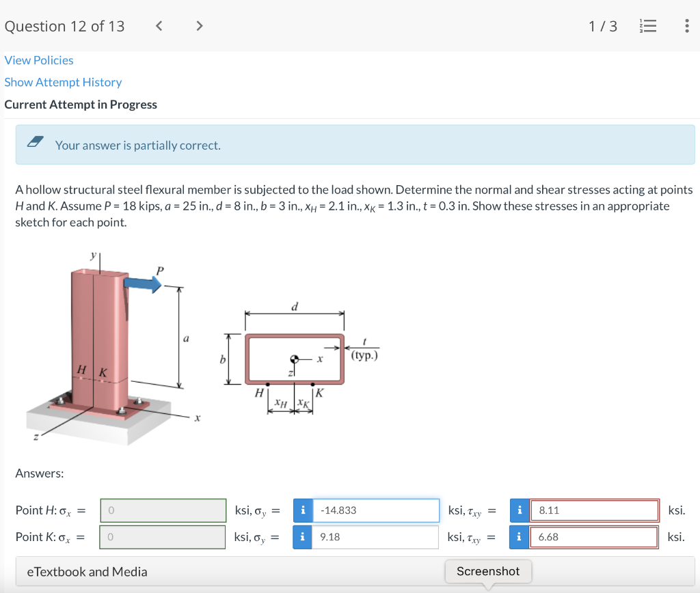700x593 pixels.
Task: Click the 'Answers:' label
Action: point(40,473)
